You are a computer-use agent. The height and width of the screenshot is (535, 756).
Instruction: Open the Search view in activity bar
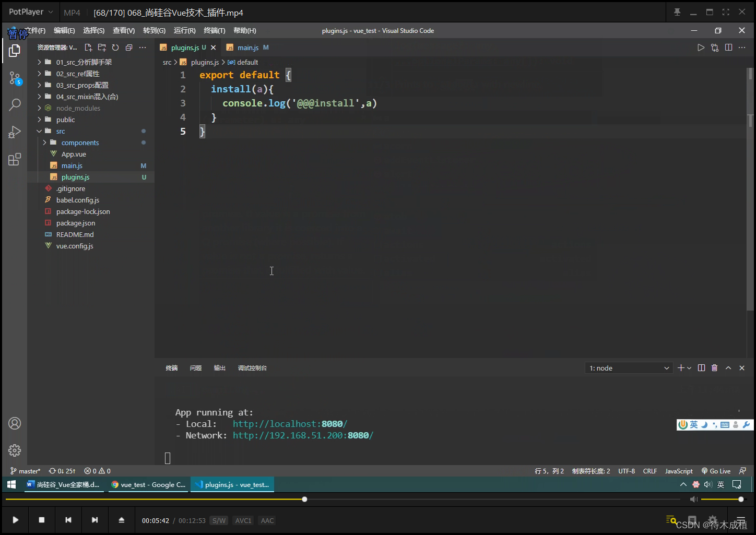[15, 104]
